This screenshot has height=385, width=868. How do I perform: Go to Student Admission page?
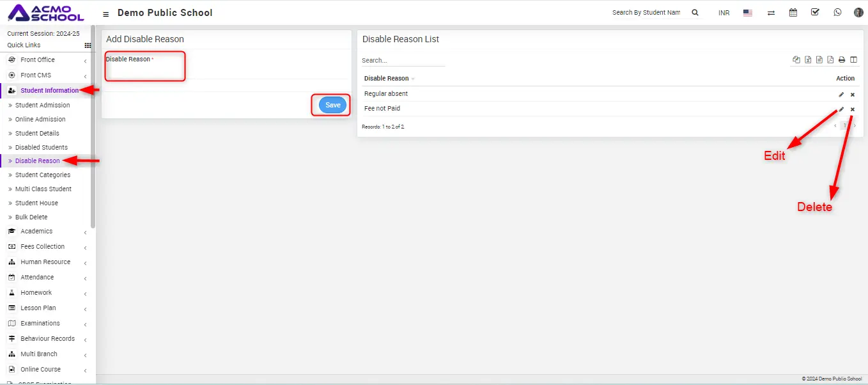(42, 106)
